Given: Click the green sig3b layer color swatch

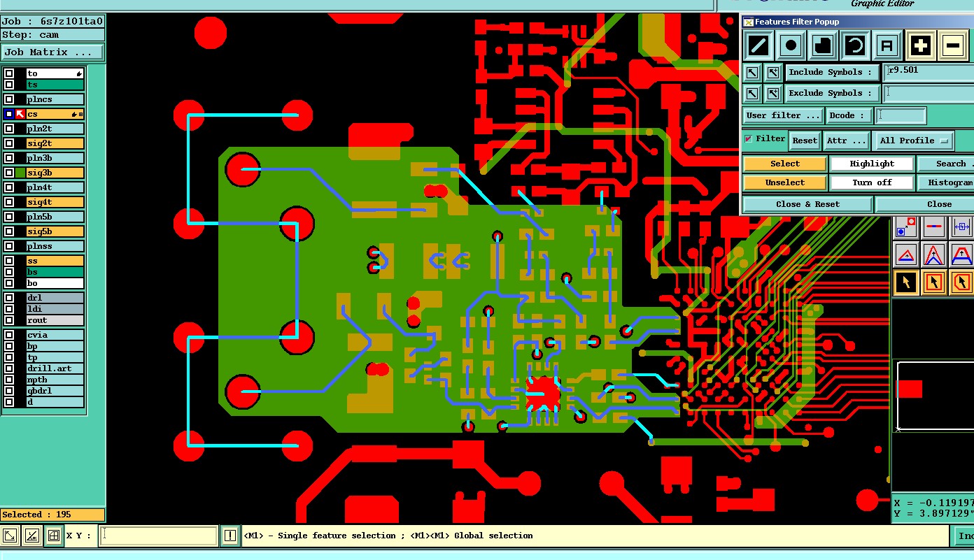Looking at the screenshot, I should pyautogui.click(x=20, y=173).
